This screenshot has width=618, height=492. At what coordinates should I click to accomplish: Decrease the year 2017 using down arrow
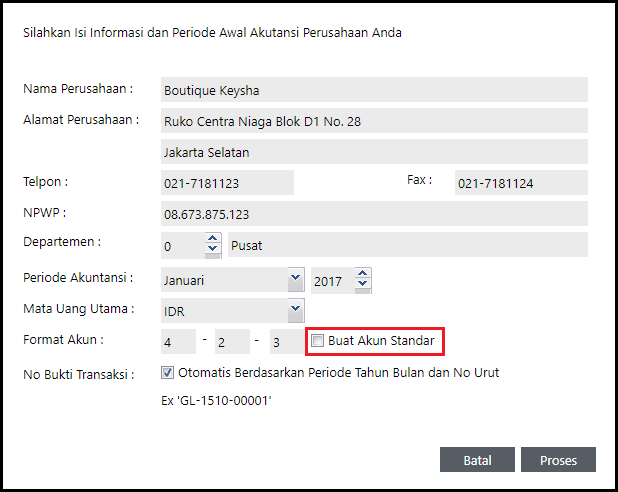(x=362, y=284)
